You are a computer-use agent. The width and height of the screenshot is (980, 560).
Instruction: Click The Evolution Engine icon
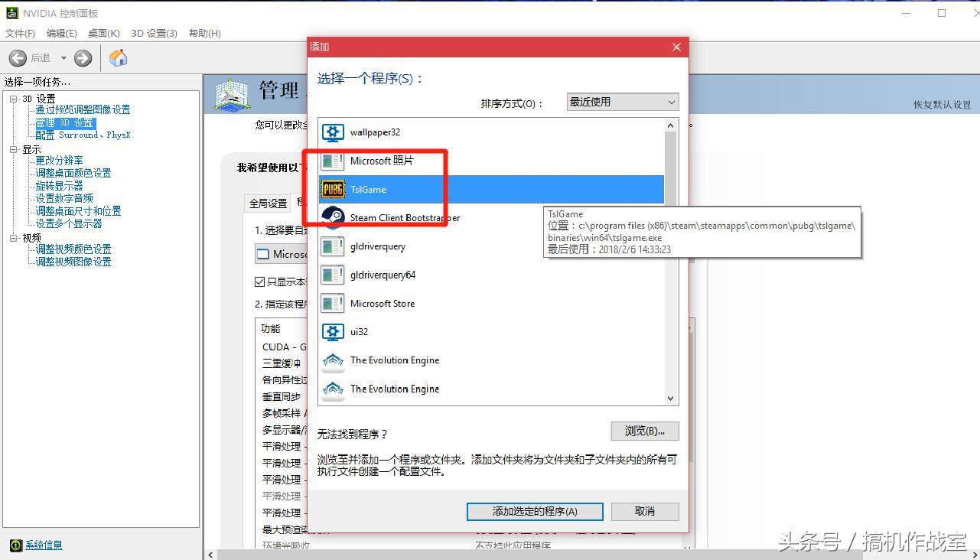(x=334, y=360)
